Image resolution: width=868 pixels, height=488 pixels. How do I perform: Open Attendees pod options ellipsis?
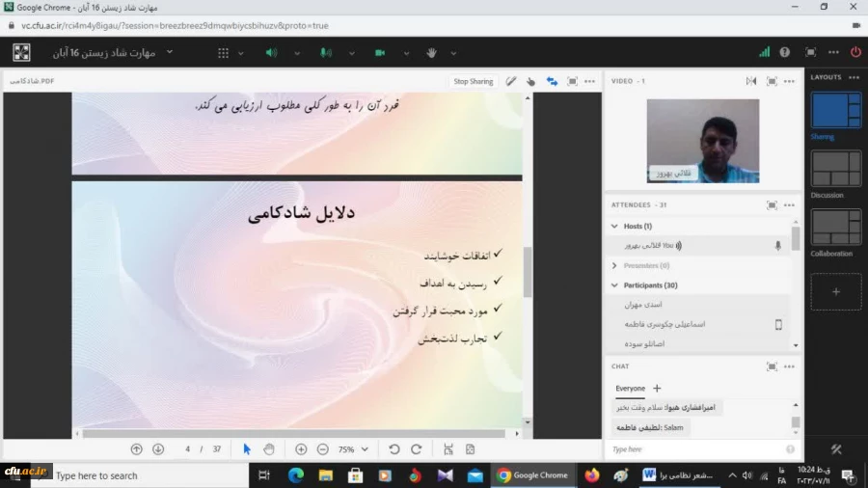pos(789,205)
